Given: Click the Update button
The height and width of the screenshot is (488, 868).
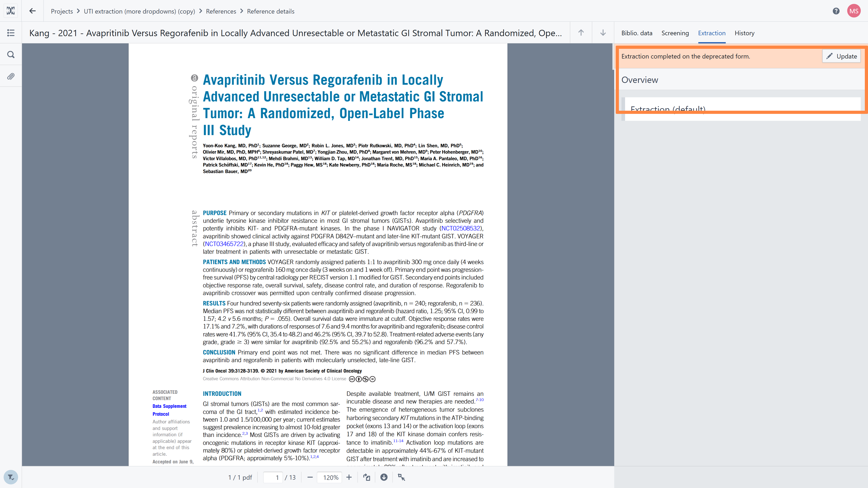Looking at the screenshot, I should click(841, 56).
